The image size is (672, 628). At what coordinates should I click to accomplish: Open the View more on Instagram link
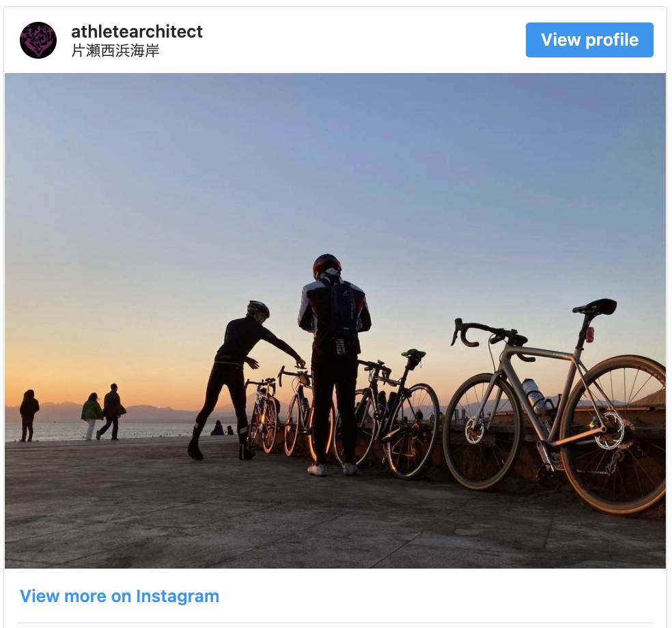[x=120, y=596]
